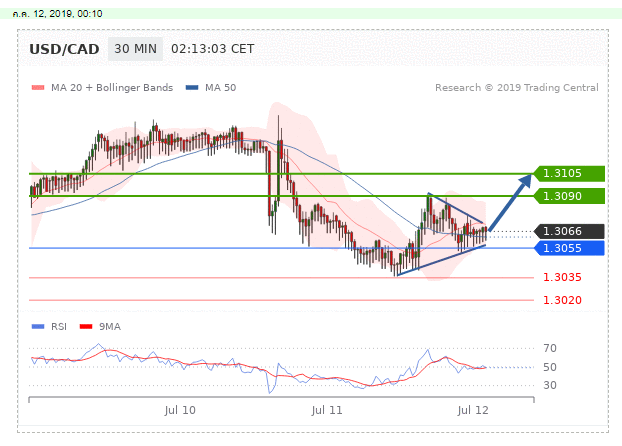622x446 pixels.
Task: Click the MA 50 legend label
Action: click(x=221, y=88)
